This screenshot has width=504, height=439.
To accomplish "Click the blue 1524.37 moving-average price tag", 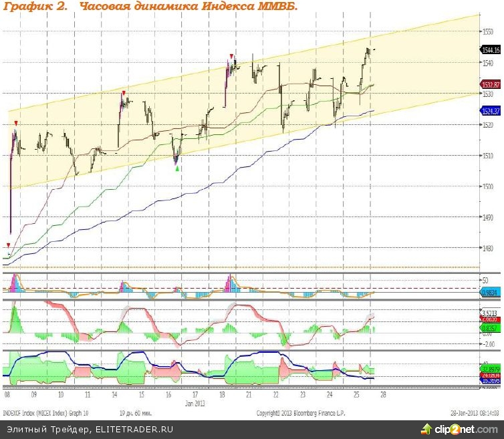I will pyautogui.click(x=491, y=111).
